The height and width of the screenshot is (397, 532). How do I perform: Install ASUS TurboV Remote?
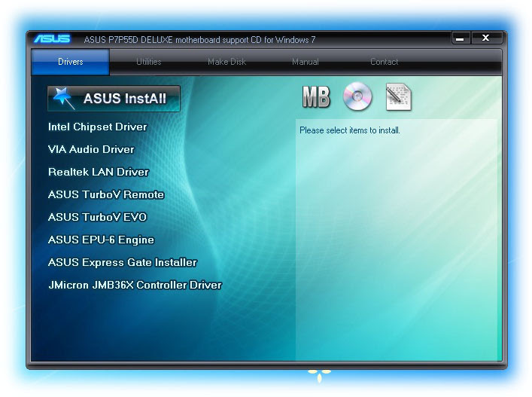click(x=106, y=194)
